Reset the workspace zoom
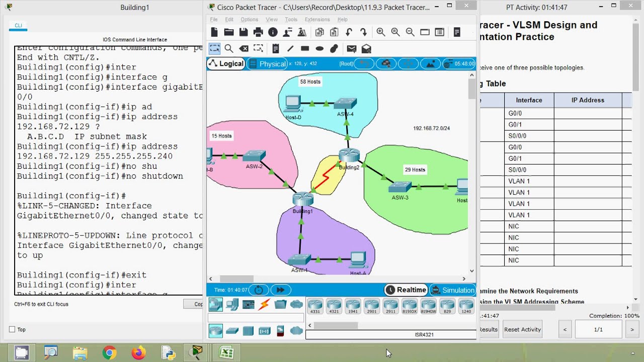Screen dimensions: 644x362 tap(395, 32)
